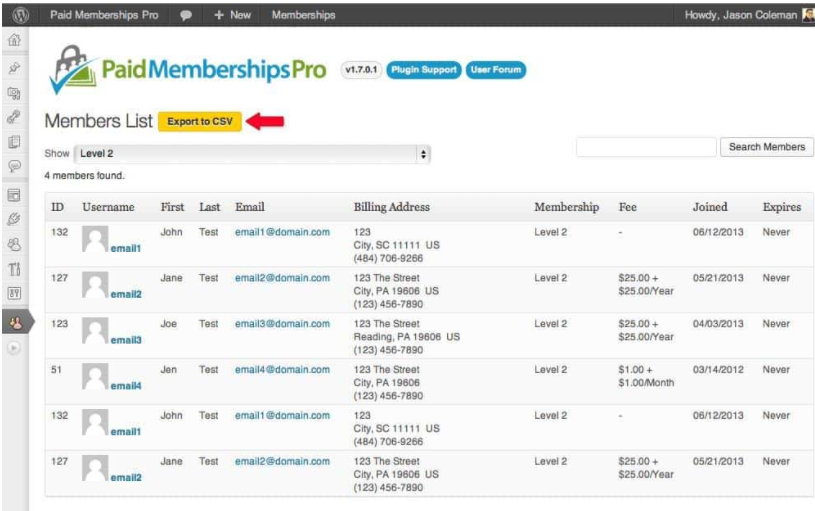815x511 pixels.
Task: Click email3@domain.com address link
Action: (x=282, y=324)
